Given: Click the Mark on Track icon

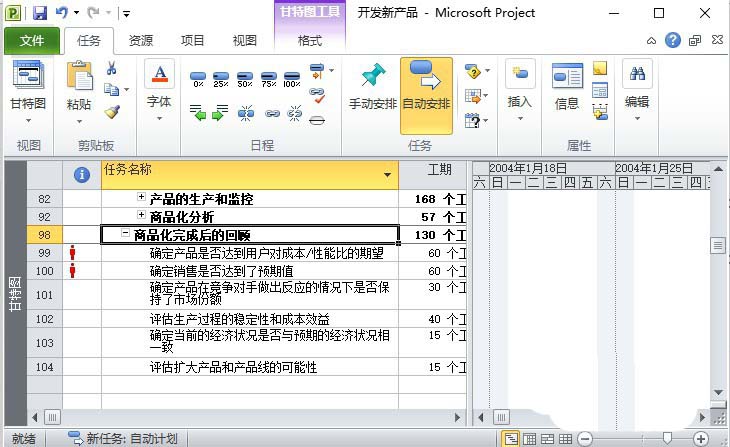Looking at the screenshot, I should click(317, 71).
